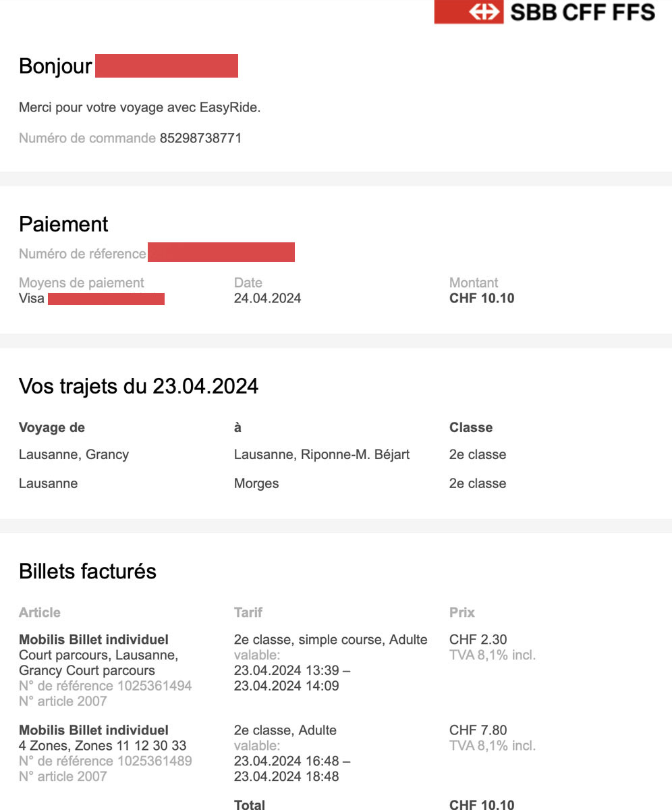Click the first Mobilis Billet individuel title
The image size is (672, 810).
(94, 639)
